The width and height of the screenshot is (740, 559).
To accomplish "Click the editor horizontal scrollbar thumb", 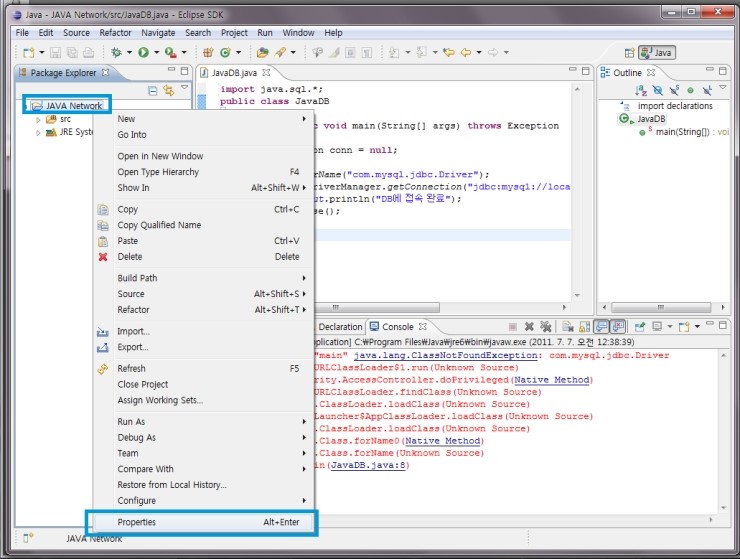I will (377, 307).
